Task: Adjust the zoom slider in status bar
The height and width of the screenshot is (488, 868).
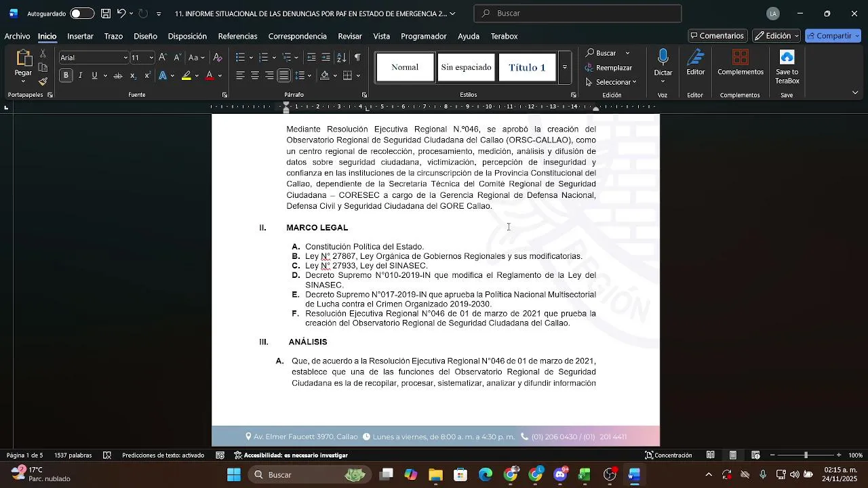Action: [806, 455]
